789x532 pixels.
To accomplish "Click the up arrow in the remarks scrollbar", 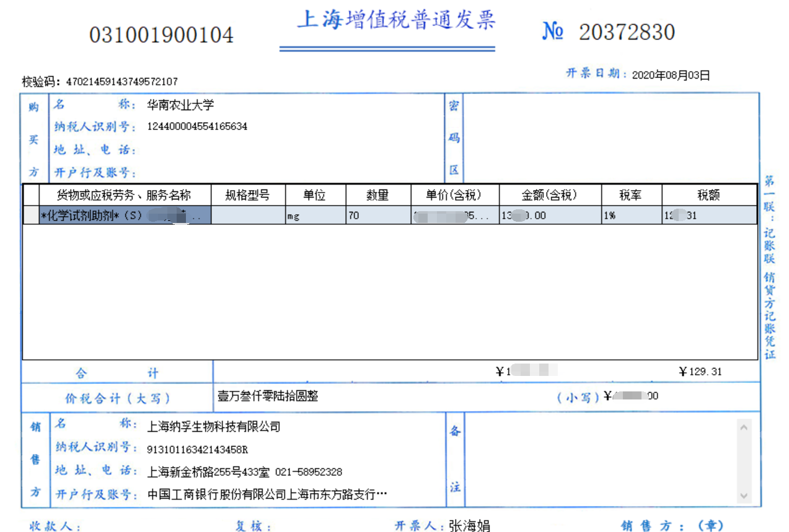I will [x=744, y=427].
